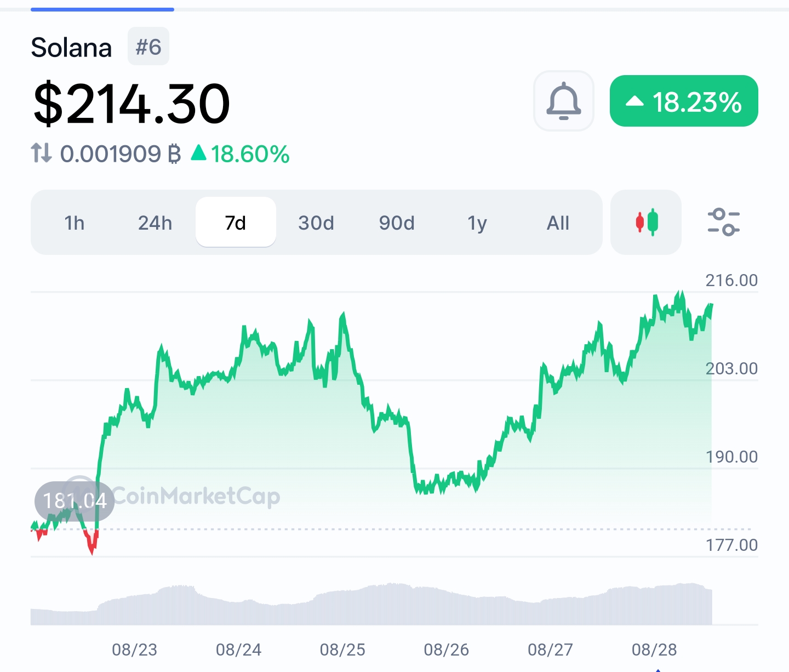Switch to candlestick chart view
Viewport: 789px width, 672px height.
[x=646, y=222]
